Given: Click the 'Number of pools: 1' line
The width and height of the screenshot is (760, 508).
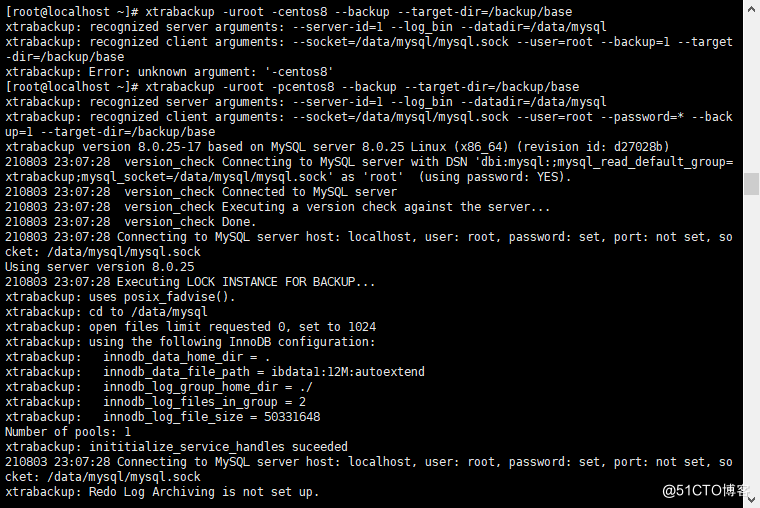Looking at the screenshot, I should pos(68,432).
